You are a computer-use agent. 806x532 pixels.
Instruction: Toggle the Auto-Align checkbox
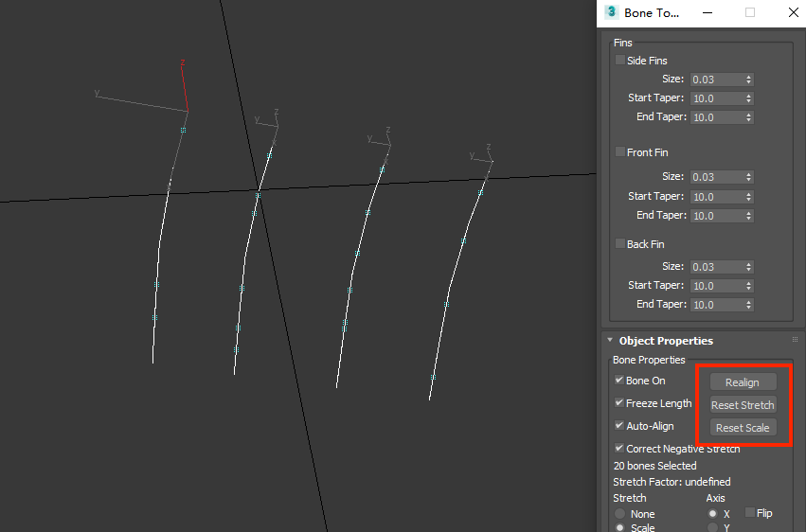coord(618,426)
